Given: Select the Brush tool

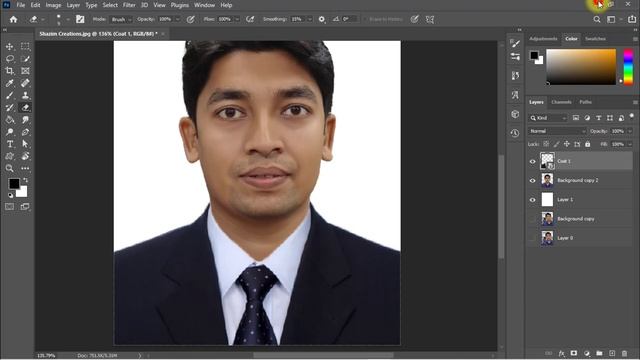Looking at the screenshot, I should click(x=9, y=96).
